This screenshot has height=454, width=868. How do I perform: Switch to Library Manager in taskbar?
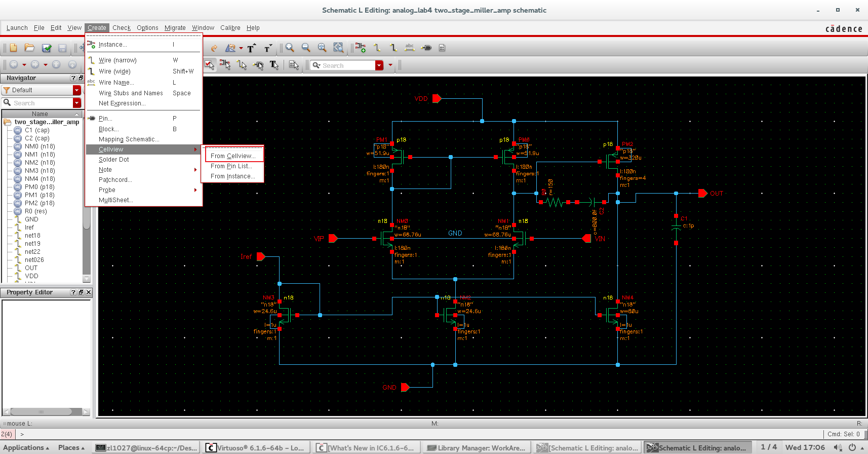tap(477, 448)
